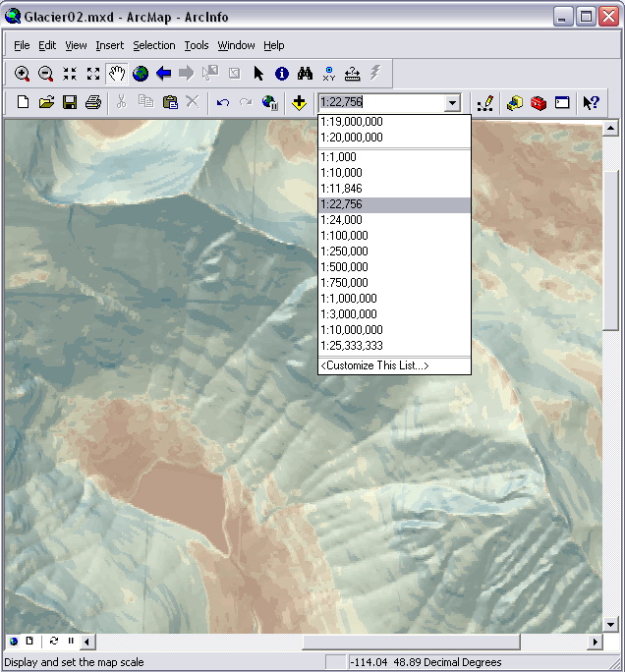Click the Cut scissors icon
Image resolution: width=625 pixels, height=672 pixels.
pyautogui.click(x=122, y=102)
